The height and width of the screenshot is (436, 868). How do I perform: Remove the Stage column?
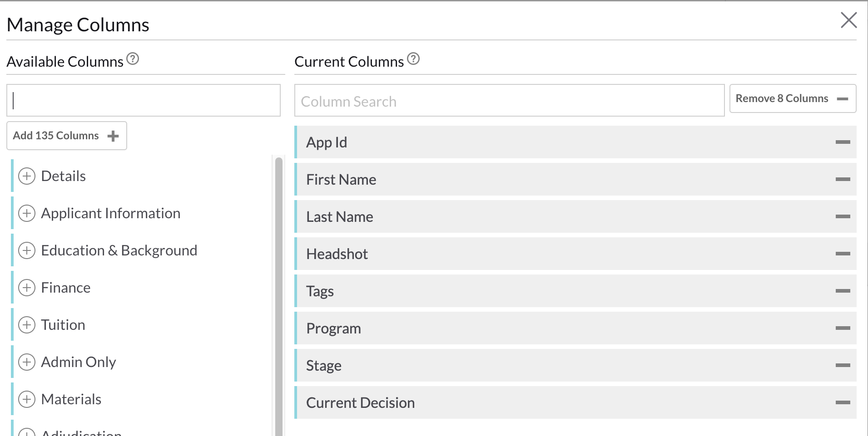(x=843, y=365)
